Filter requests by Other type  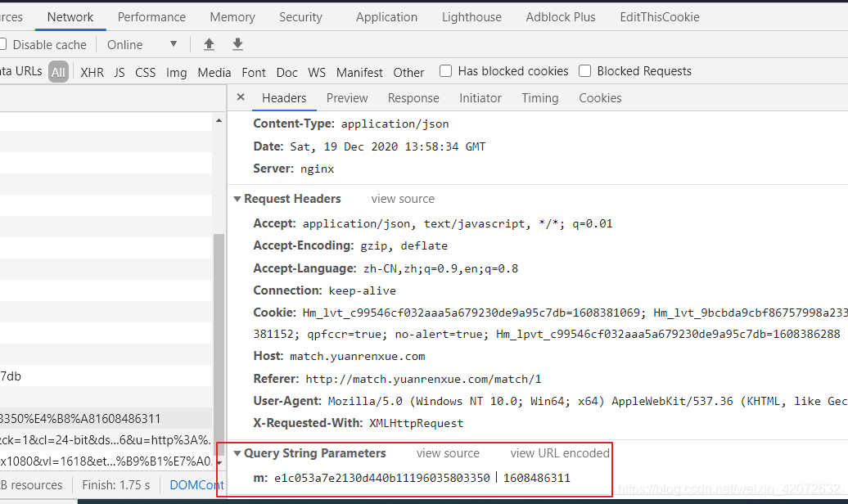point(408,72)
